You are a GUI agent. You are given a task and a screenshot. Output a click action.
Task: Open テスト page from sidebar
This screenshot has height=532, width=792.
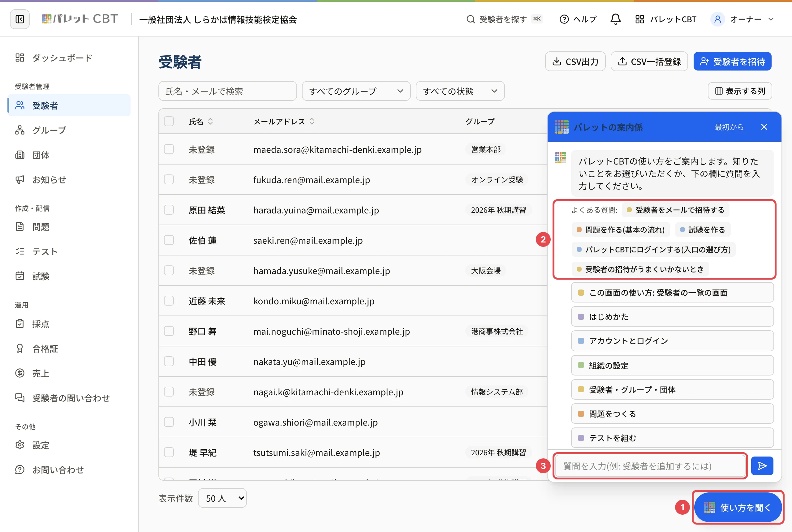[x=69, y=251]
